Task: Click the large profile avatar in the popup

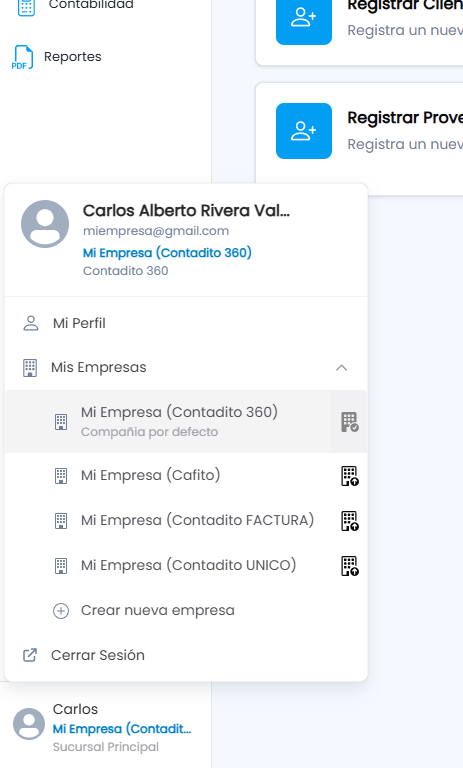Action: 45,224
